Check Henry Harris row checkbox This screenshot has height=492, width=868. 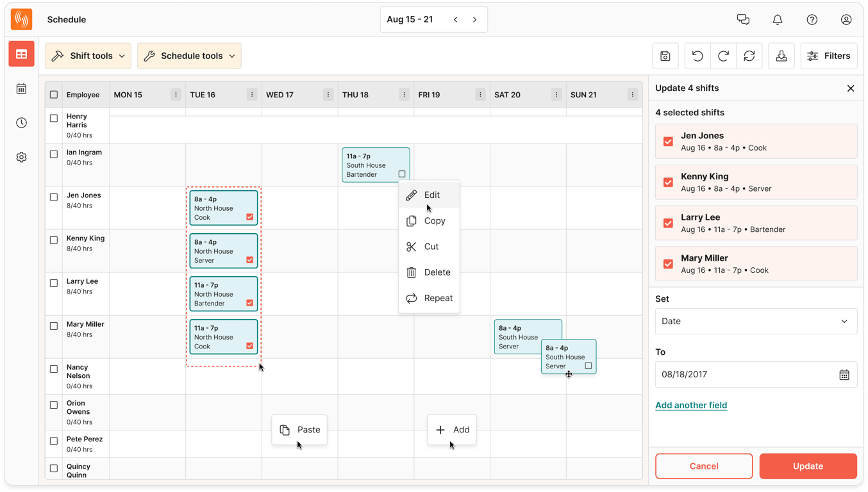(x=54, y=118)
